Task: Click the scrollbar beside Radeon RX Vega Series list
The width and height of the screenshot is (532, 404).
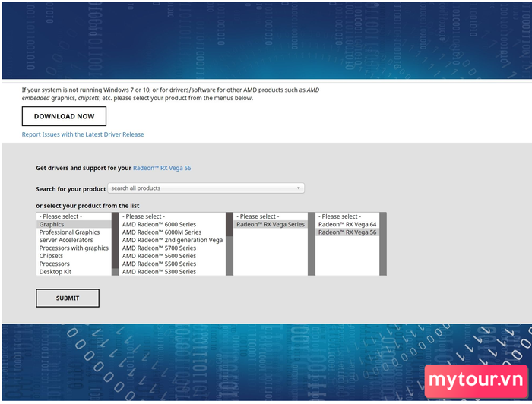Action: tap(312, 244)
